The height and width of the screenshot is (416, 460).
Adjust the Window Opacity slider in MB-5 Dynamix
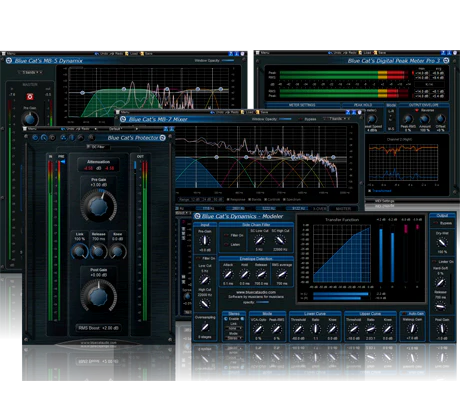click(228, 61)
